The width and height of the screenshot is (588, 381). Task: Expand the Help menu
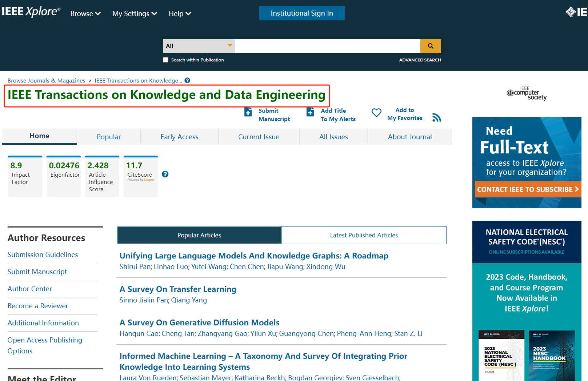(x=180, y=13)
